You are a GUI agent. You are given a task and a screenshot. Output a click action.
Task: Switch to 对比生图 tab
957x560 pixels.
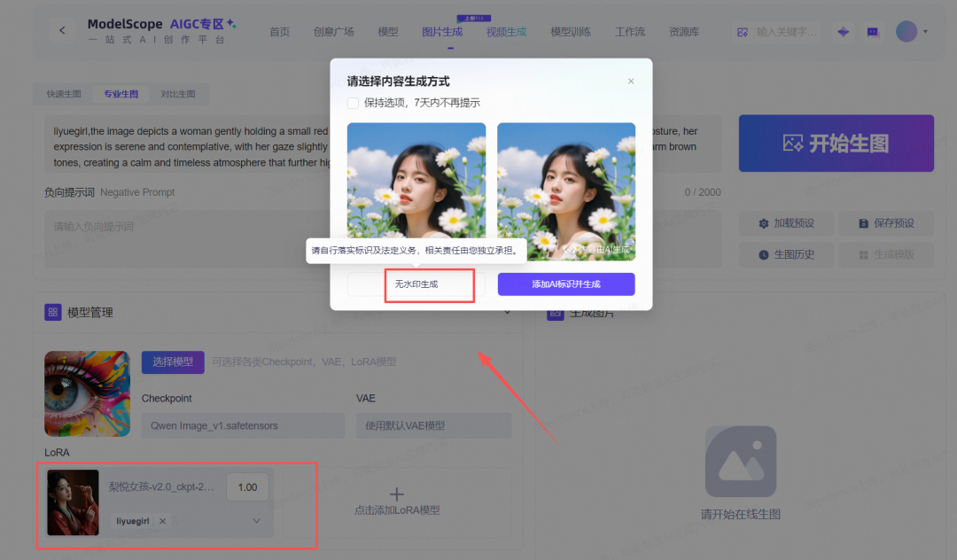click(178, 94)
